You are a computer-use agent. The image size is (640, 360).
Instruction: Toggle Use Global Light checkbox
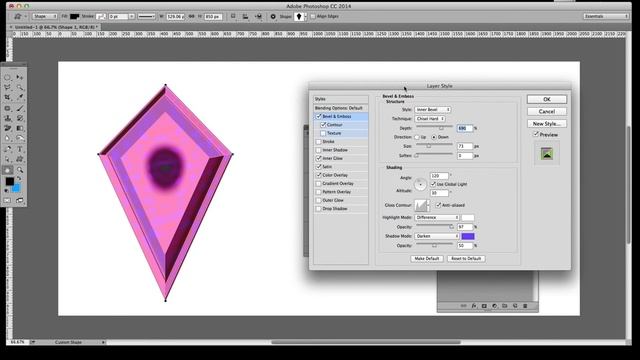coord(433,184)
